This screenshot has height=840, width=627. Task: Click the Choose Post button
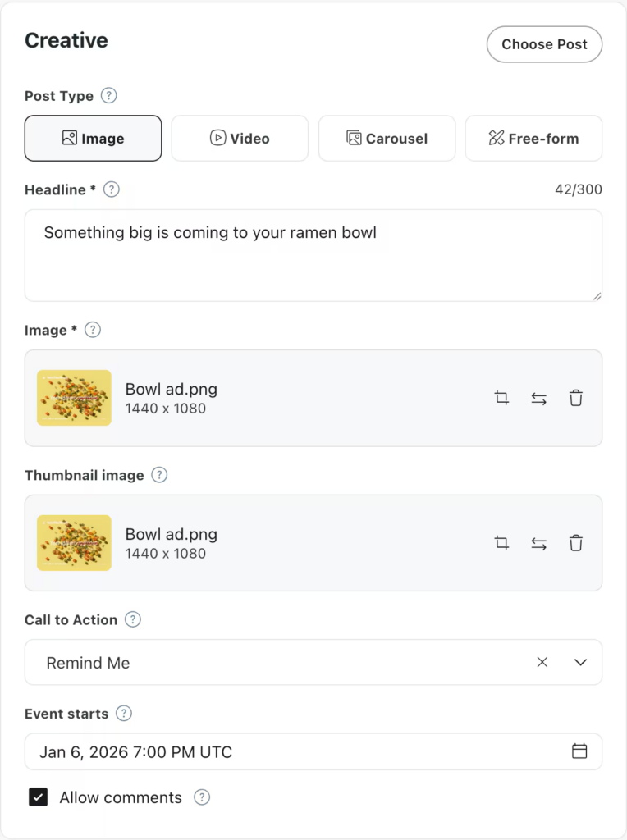pyautogui.click(x=544, y=44)
